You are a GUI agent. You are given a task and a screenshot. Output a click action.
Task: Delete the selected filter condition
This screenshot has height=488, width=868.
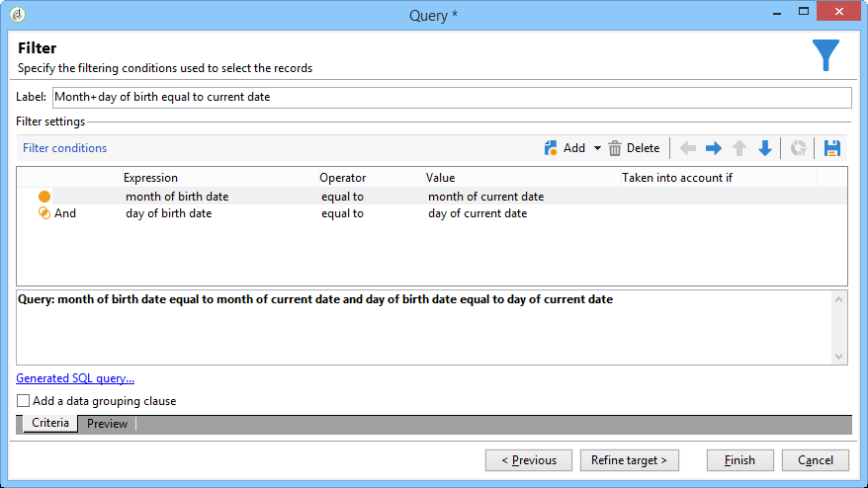[634, 148]
